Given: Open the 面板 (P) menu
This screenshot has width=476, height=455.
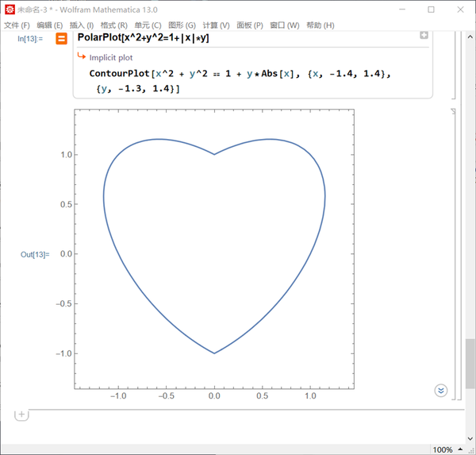Looking at the screenshot, I should [x=250, y=25].
